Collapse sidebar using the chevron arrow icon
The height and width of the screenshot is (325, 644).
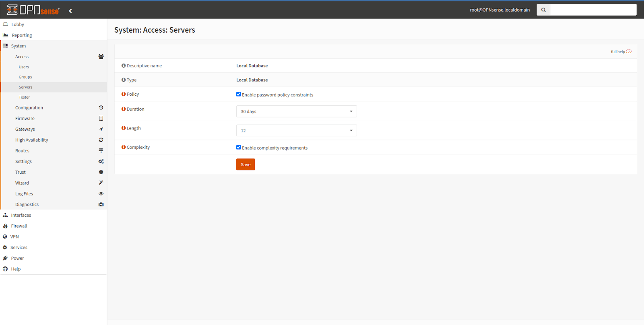70,11
